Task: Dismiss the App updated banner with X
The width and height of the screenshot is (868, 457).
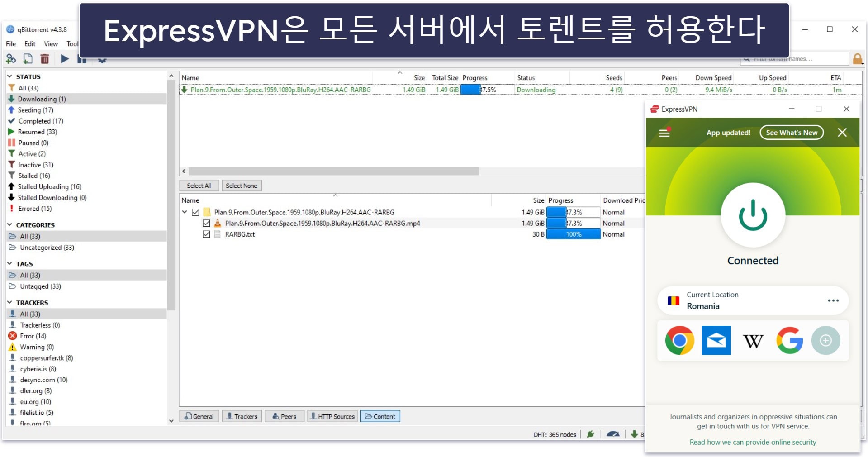Action: 842,133
